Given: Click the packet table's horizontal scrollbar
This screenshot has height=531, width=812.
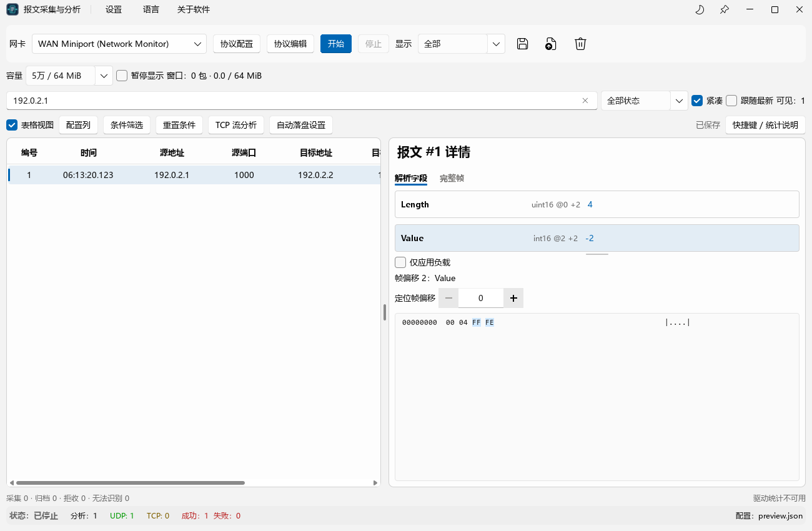Looking at the screenshot, I should coord(131,483).
